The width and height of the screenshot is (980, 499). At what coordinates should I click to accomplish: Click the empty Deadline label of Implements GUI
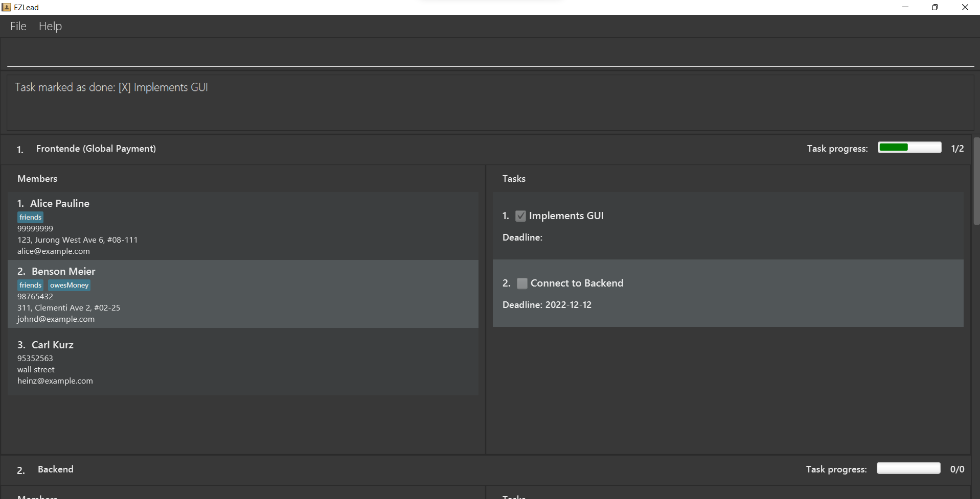tap(522, 237)
